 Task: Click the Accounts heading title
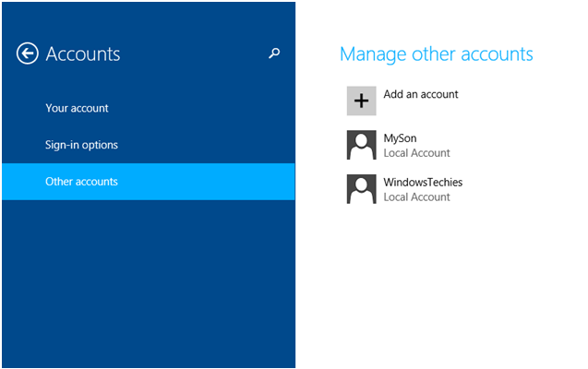point(83,54)
